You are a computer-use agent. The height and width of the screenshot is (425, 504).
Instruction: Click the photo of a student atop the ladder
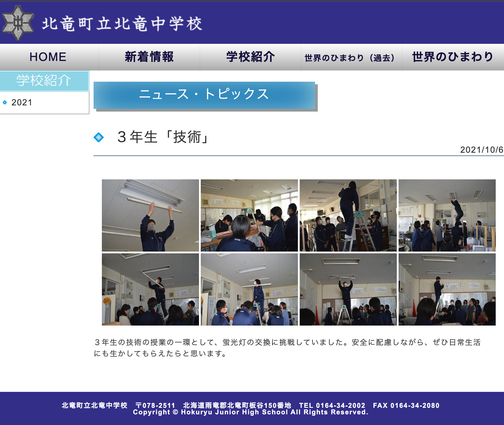348,215
